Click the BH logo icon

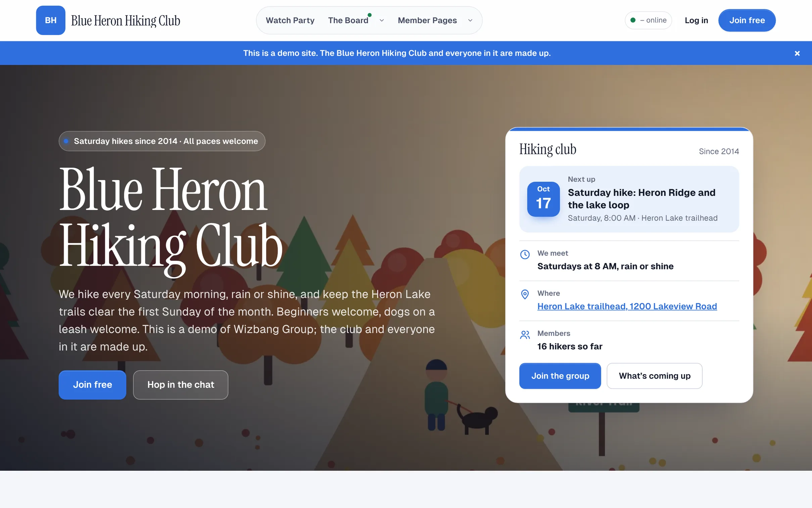(x=51, y=20)
